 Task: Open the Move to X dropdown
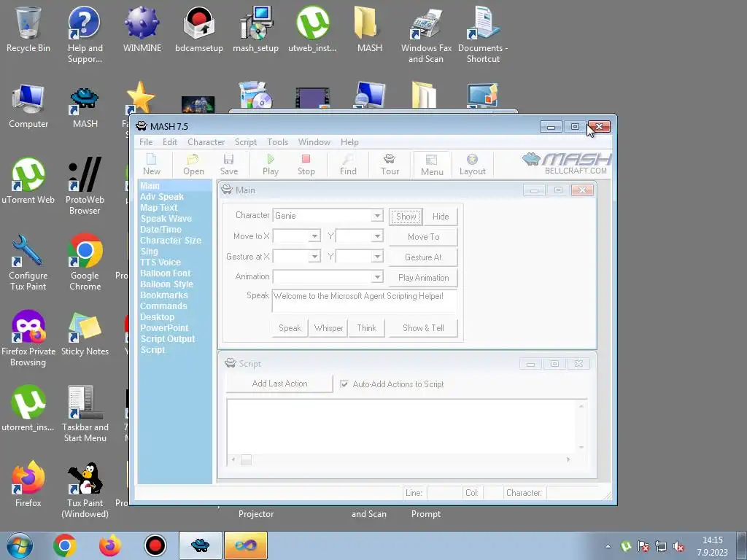(314, 236)
